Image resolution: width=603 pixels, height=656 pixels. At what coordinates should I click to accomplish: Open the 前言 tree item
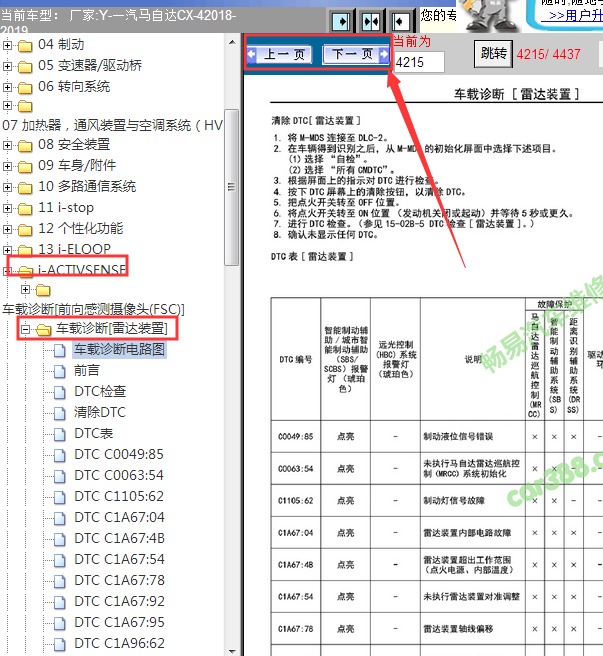click(x=87, y=370)
